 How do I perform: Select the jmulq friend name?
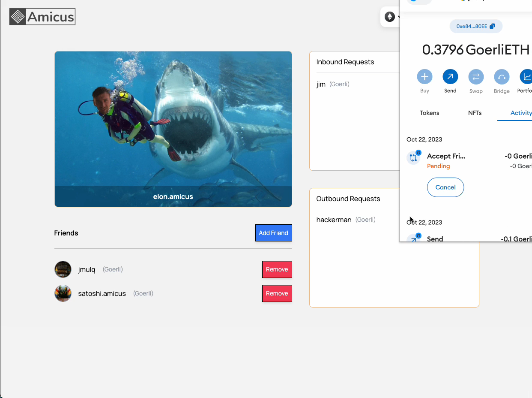point(87,269)
